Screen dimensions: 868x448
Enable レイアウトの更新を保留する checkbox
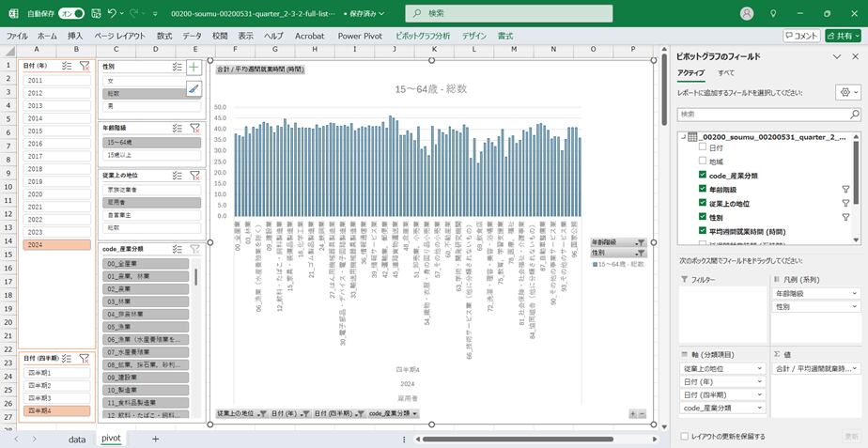click(x=683, y=437)
